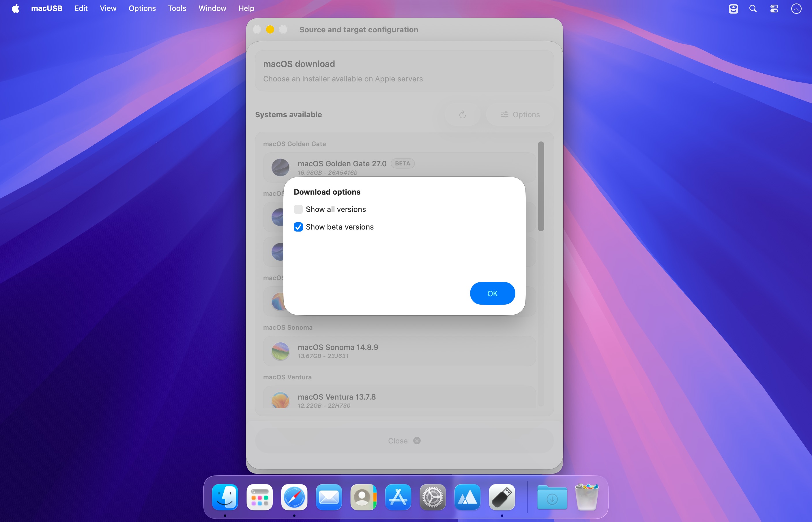Click the "Download options" dialog title
Screen dimensions: 812x522
point(327,192)
